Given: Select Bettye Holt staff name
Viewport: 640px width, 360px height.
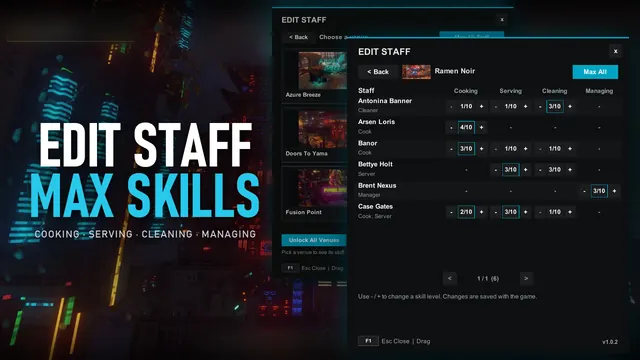Looking at the screenshot, I should [x=375, y=164].
